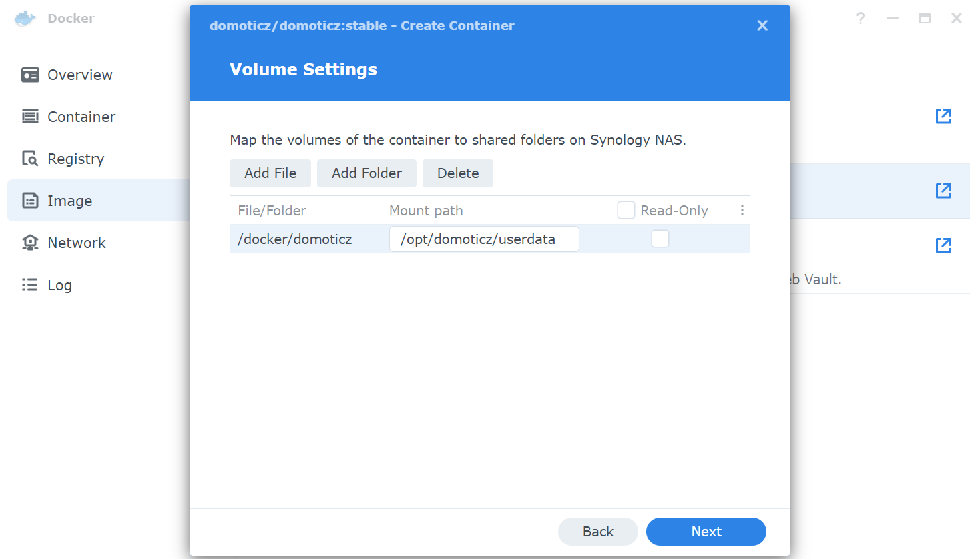Open Docker window help question mark

861,18
